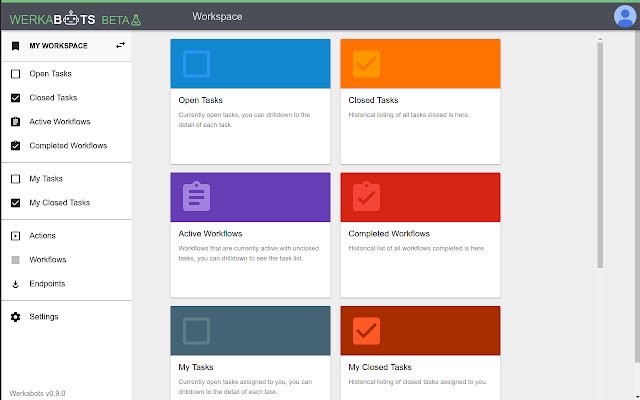
Task: Open the Open Tasks card title
Action: coord(200,100)
